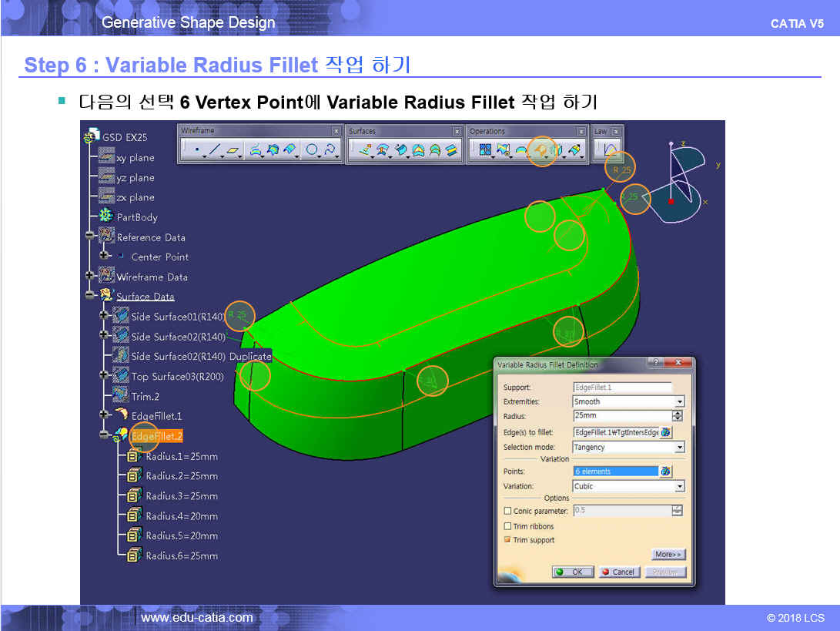This screenshot has height=631, width=840.
Task: Check the Trim ribbons option
Action: click(507, 526)
